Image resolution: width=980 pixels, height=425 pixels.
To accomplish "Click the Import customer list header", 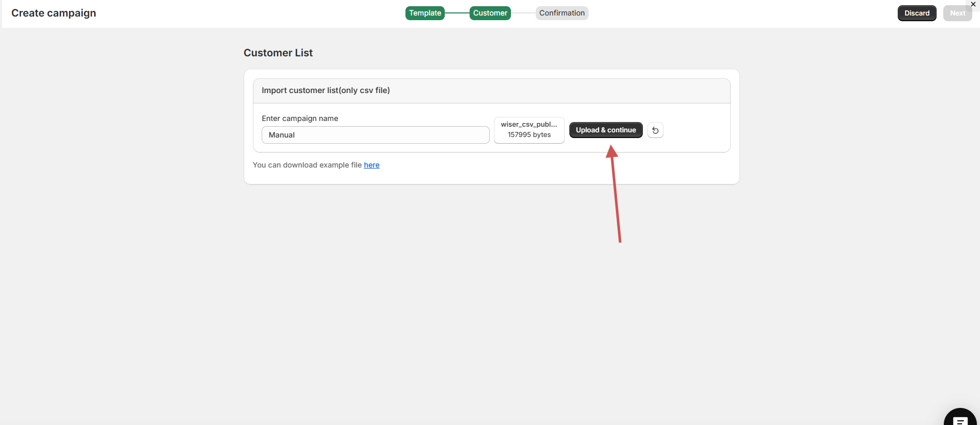I will click(326, 90).
